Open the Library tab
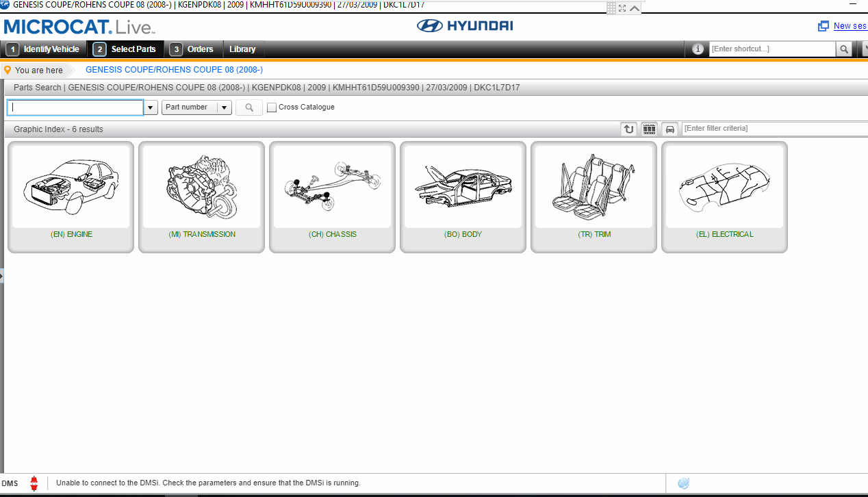Viewport: 868px width, 497px height. 243,49
